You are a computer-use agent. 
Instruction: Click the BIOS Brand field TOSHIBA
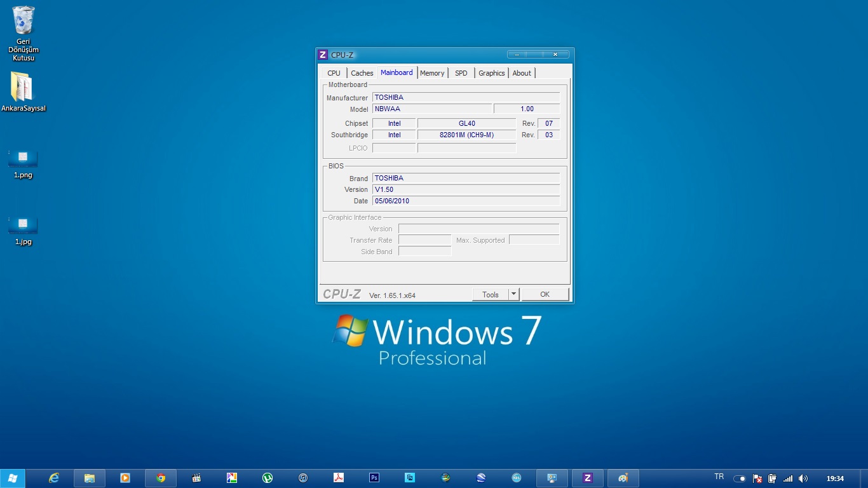pyautogui.click(x=466, y=178)
